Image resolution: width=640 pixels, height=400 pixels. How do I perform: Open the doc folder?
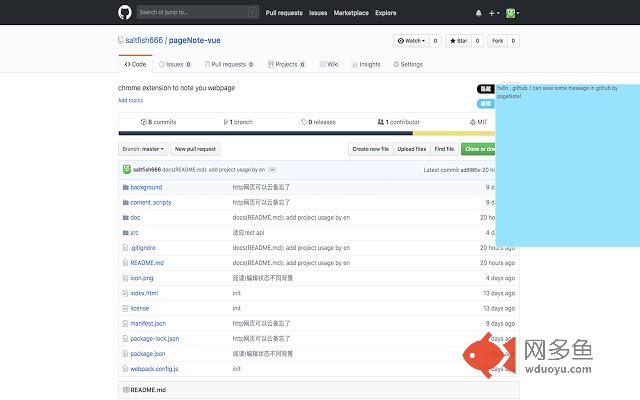click(135, 218)
